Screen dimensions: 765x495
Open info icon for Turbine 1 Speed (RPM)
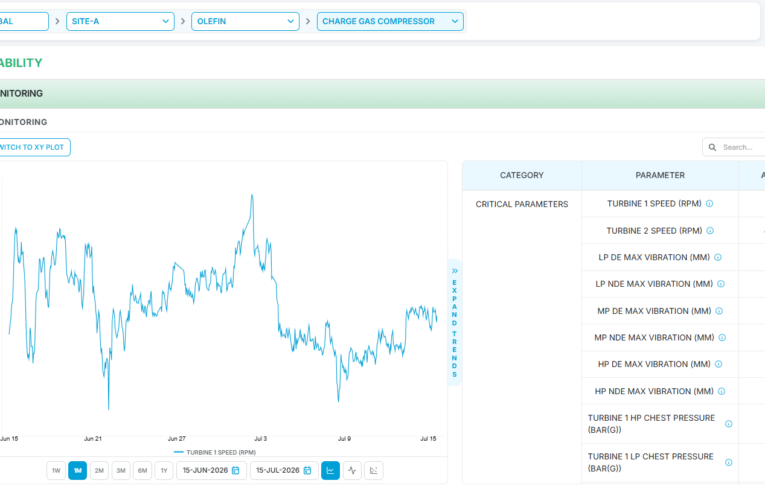tap(709, 204)
